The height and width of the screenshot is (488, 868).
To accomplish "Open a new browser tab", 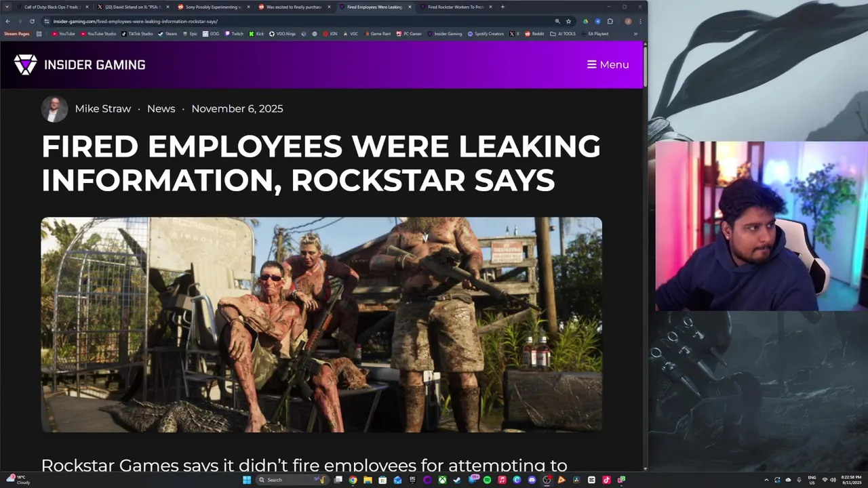I will [x=502, y=7].
